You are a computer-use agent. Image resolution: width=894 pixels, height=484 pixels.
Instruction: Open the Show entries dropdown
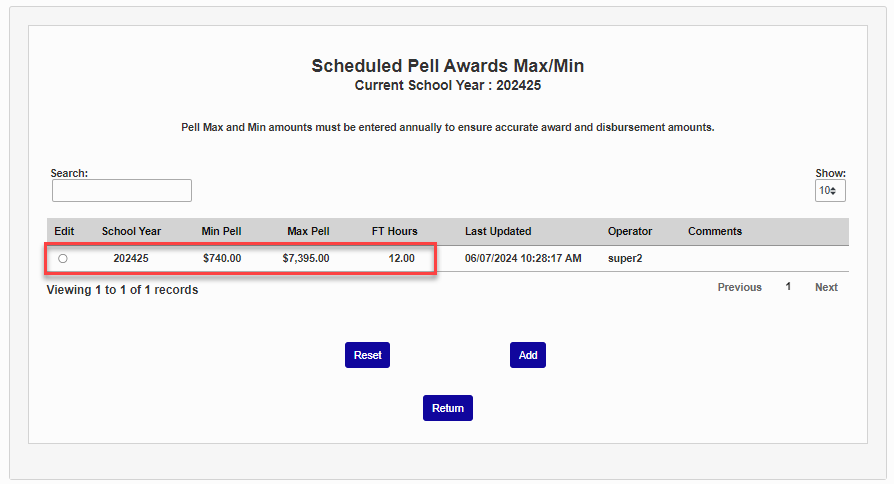click(x=830, y=190)
